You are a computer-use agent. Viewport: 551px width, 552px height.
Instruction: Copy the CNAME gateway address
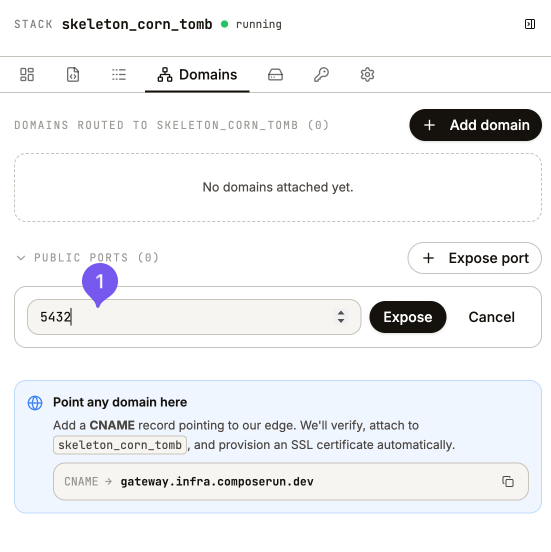click(x=508, y=481)
